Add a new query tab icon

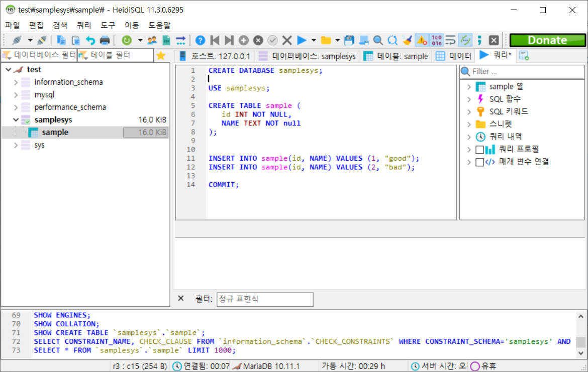pyautogui.click(x=524, y=55)
